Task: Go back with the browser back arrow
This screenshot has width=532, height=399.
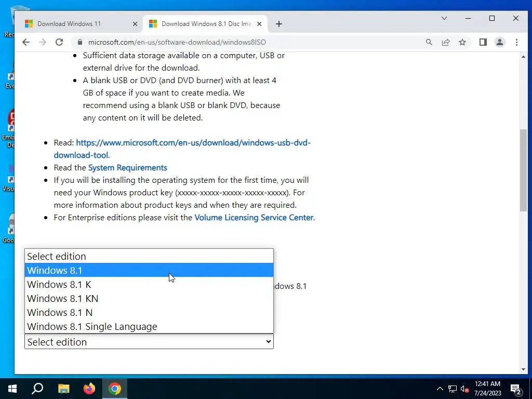Action: click(26, 42)
